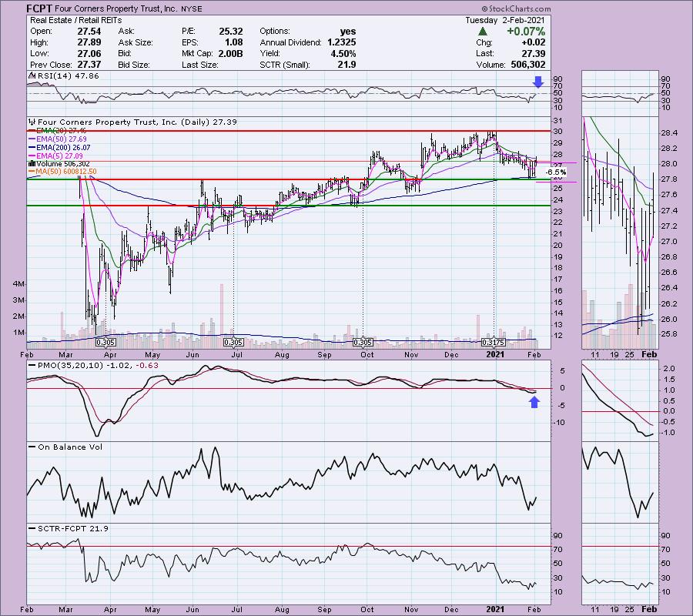Click the 'Volume 506,302' legend entry
Viewport: 693px width, 616px height.
click(63, 164)
